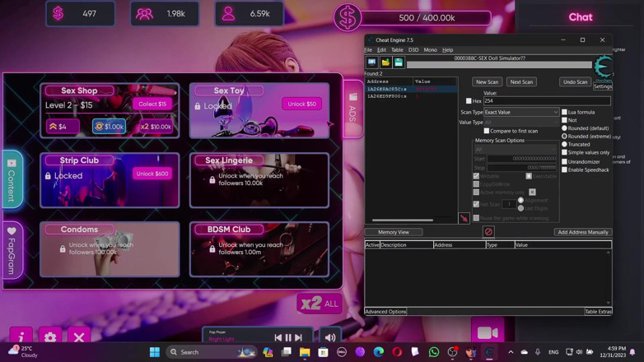Pause the music player track
644x362 pixels.
[x=288, y=337]
